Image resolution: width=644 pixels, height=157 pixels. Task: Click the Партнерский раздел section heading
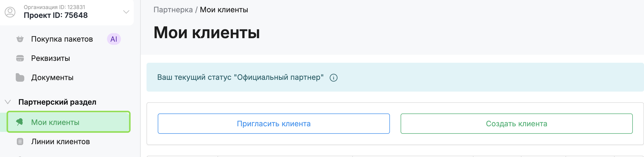pyautogui.click(x=57, y=102)
